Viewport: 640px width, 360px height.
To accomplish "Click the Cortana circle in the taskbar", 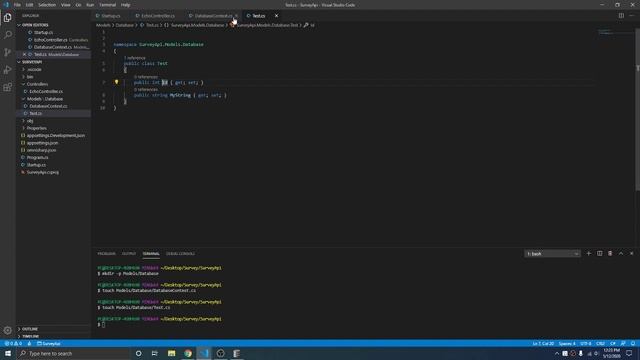I will pyautogui.click(x=138, y=353).
